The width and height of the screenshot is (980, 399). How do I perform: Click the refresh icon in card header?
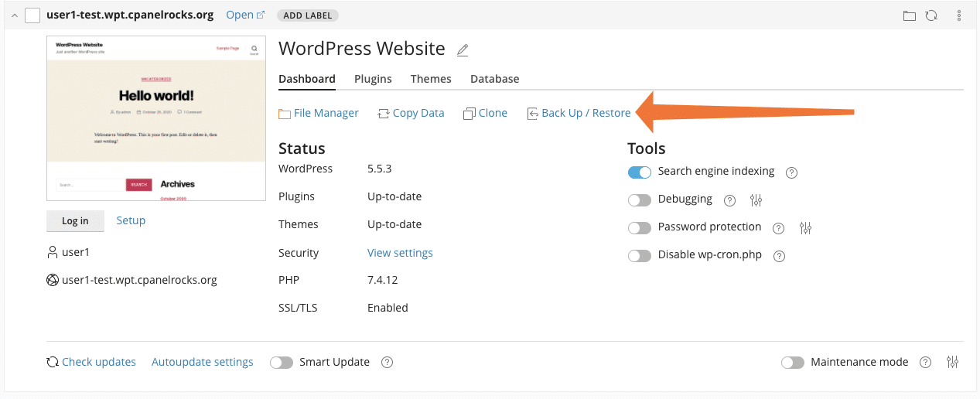coord(931,15)
